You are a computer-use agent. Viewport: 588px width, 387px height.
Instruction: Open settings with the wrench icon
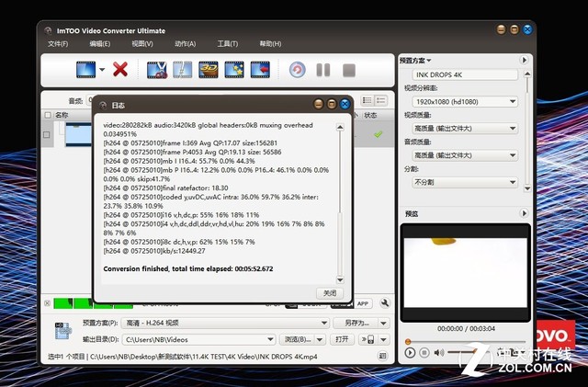(x=384, y=303)
